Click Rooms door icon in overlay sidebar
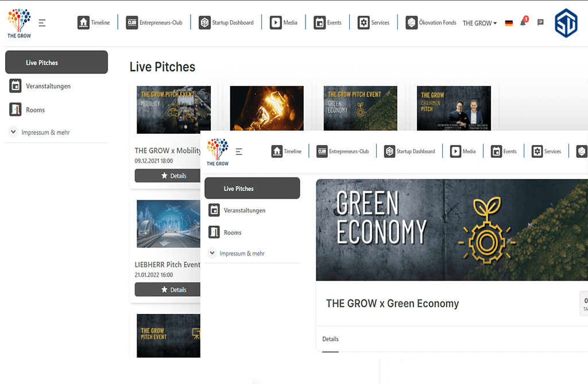This screenshot has width=588, height=384. [214, 232]
